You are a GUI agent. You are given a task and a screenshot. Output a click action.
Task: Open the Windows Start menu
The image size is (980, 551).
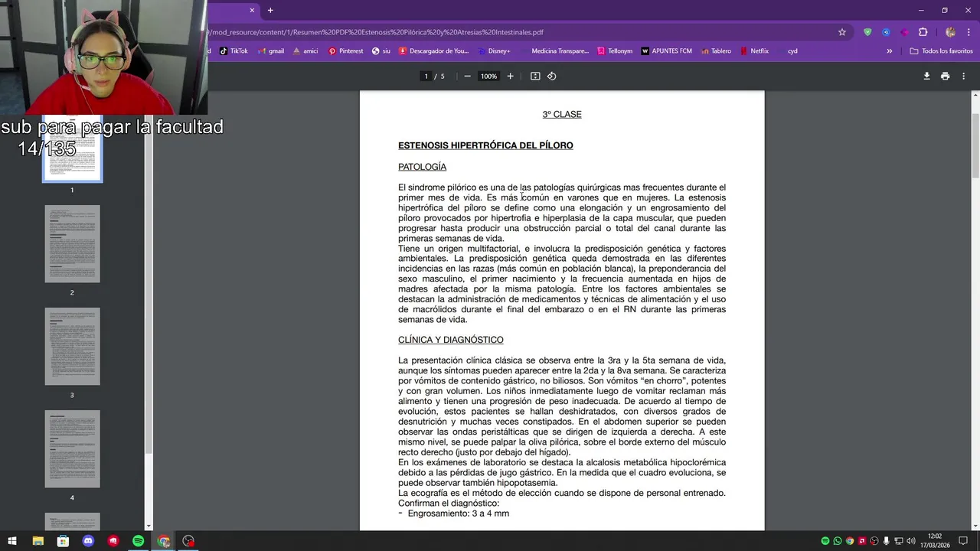pyautogui.click(x=12, y=541)
